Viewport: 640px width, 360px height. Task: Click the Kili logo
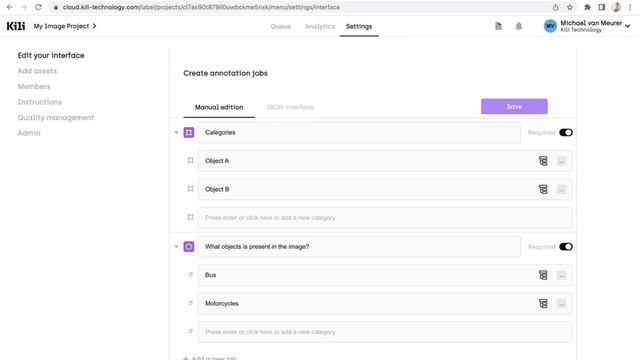(x=16, y=26)
